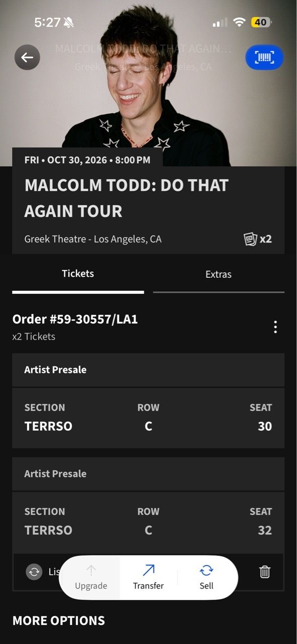This screenshot has height=644, width=297.
Task: Tap the Malcolm Todd event photo
Action: coord(148,83)
